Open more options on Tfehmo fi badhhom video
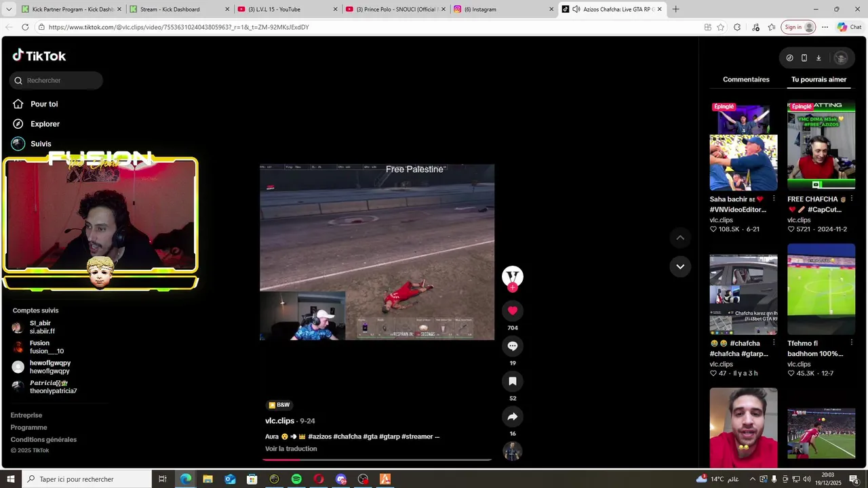This screenshot has height=488, width=868. click(x=852, y=343)
